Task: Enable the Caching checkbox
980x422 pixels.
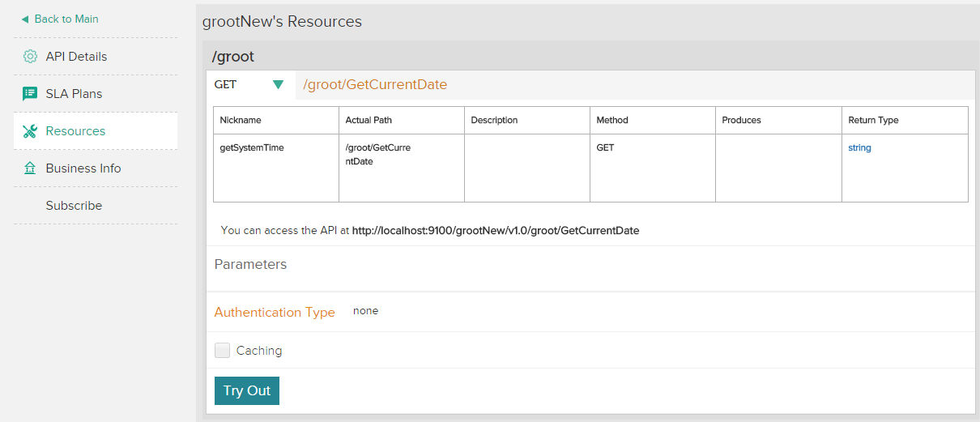Action: [x=222, y=351]
